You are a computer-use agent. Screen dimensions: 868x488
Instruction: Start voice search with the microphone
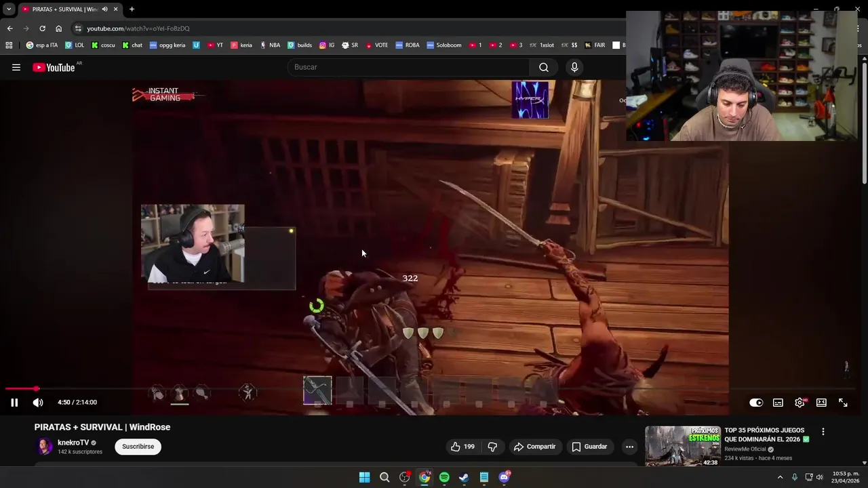click(574, 67)
